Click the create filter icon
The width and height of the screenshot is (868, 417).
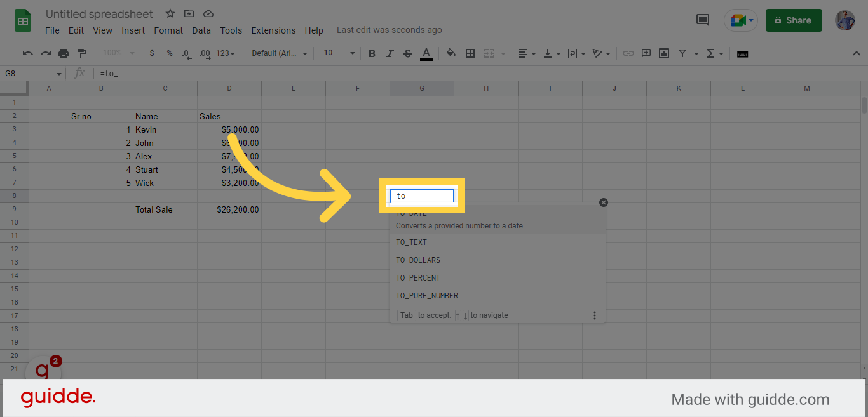coord(682,53)
